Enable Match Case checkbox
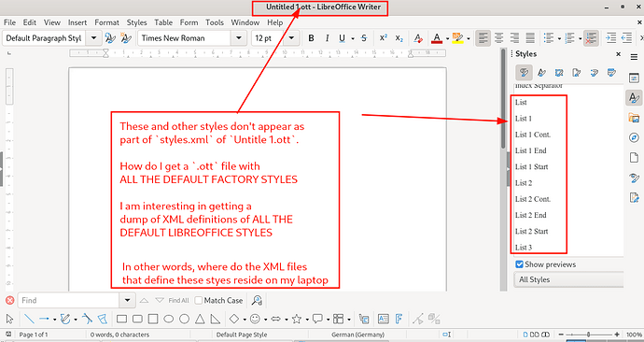The height and width of the screenshot is (342, 644). (x=199, y=301)
